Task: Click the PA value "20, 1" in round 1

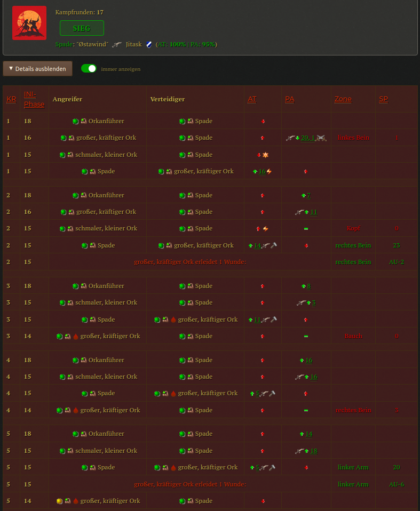Action: tap(308, 138)
